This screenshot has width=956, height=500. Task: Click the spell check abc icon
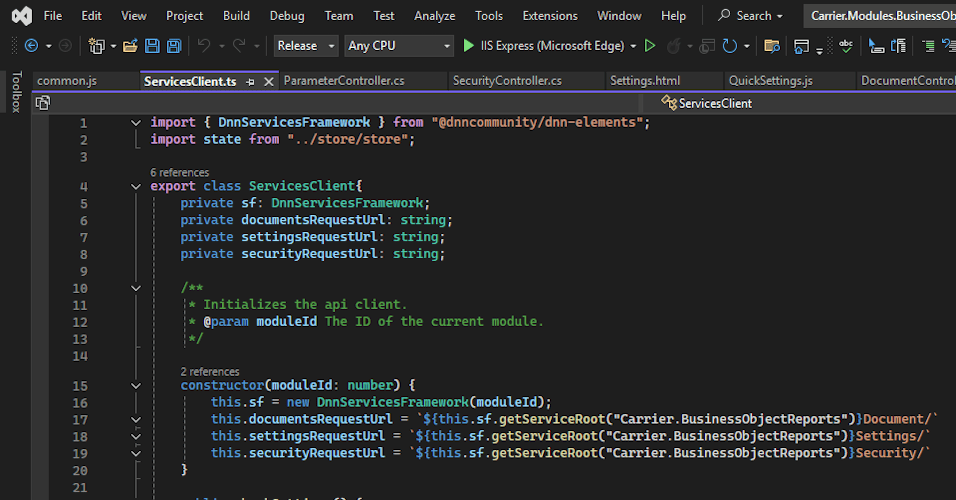point(846,46)
